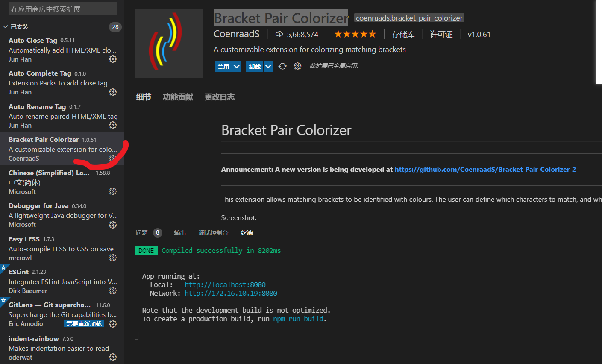
Task: Open manage gear for ESLint
Action: pyautogui.click(x=113, y=291)
